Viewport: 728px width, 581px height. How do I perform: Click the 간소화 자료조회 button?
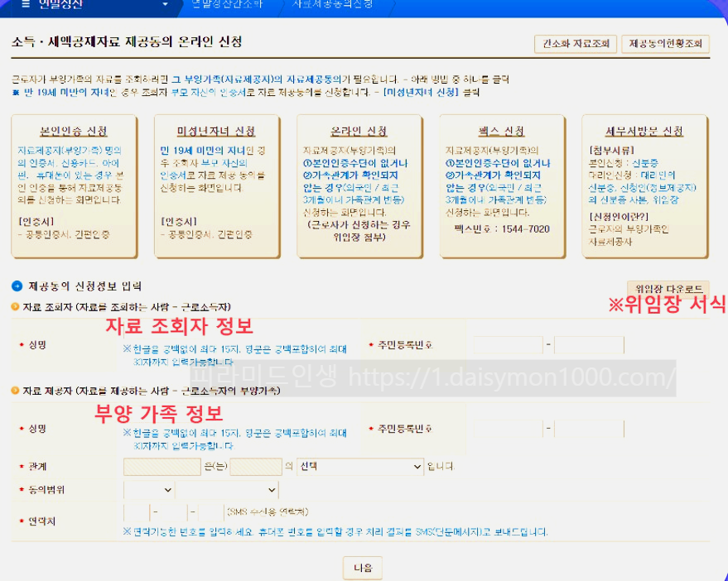[x=575, y=46]
